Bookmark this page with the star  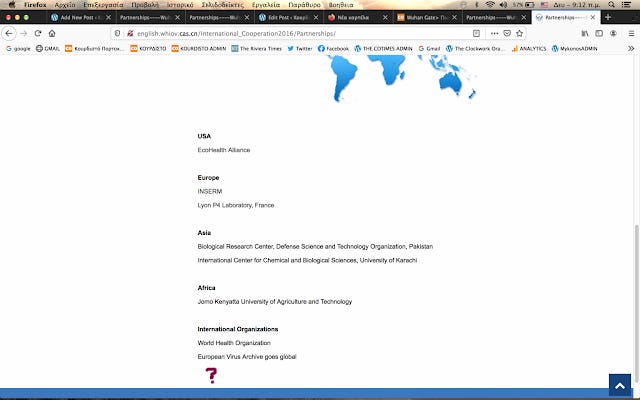[519, 33]
